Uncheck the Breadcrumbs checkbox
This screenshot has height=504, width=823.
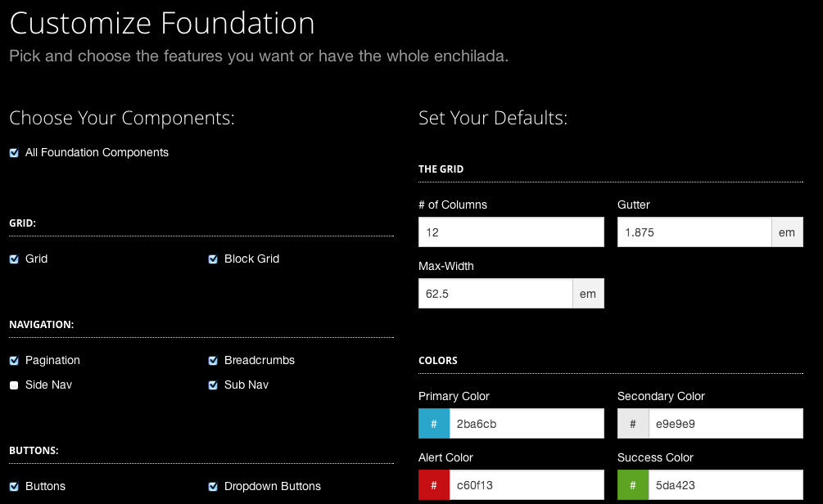[213, 360]
